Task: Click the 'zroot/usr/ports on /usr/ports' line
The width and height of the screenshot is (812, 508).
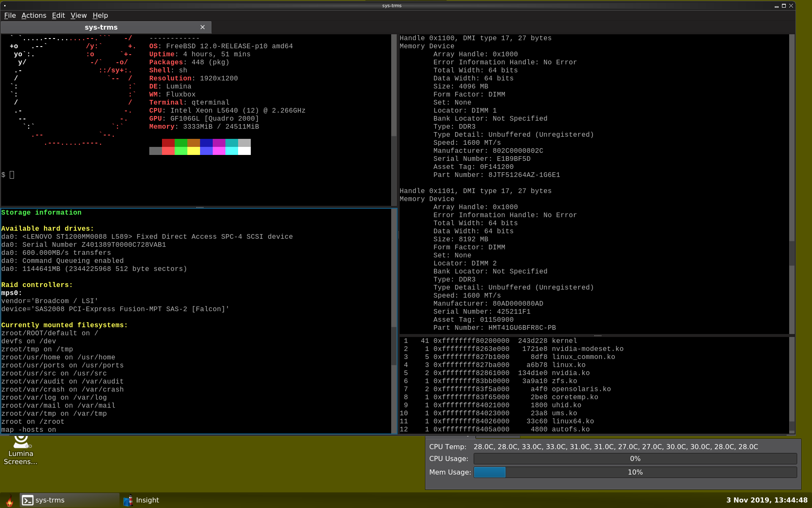Action: 63,365
